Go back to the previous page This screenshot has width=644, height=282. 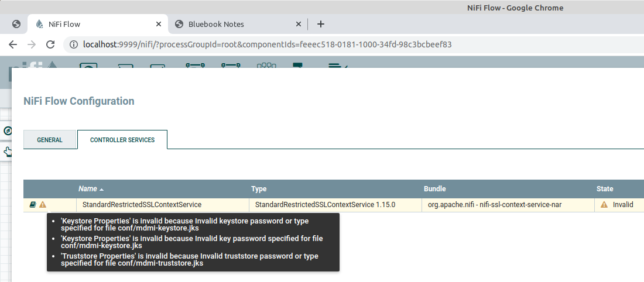pyautogui.click(x=13, y=44)
